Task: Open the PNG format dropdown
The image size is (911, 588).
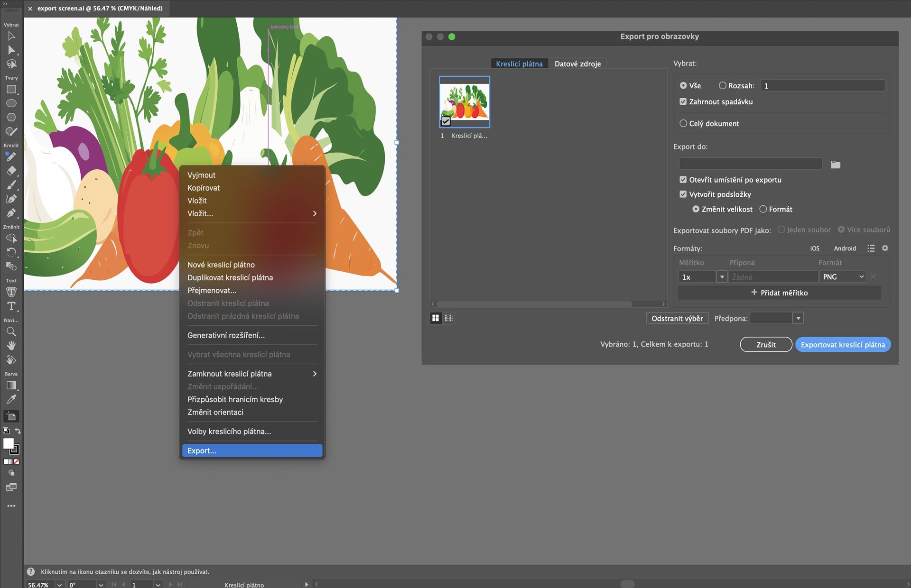Action: pos(843,276)
